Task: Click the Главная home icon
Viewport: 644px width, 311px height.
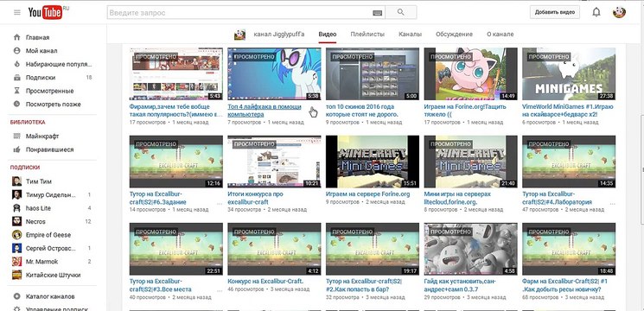Action: point(16,37)
